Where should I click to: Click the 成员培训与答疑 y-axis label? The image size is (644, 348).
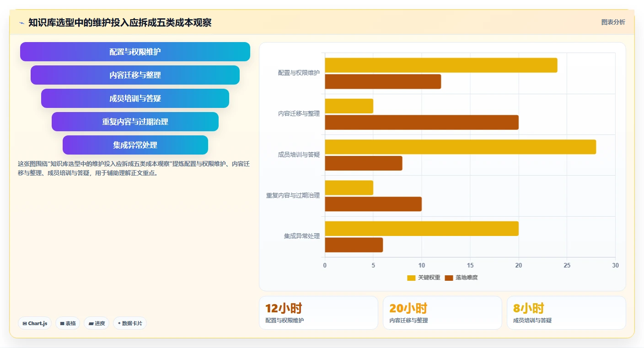[x=299, y=155]
